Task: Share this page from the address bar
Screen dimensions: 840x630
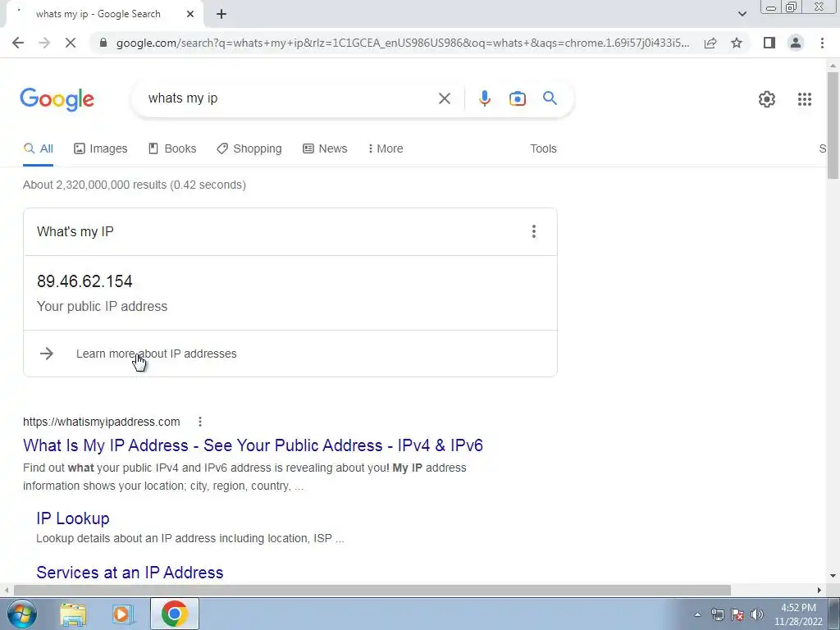Action: 710,43
